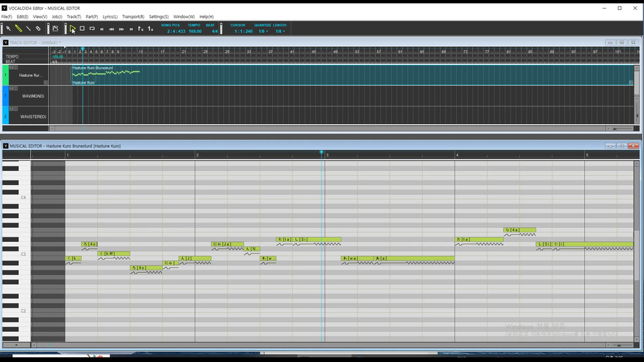Click the playhead marker in Musical Editor ruler
The height and width of the screenshot is (362, 644).
pyautogui.click(x=321, y=152)
